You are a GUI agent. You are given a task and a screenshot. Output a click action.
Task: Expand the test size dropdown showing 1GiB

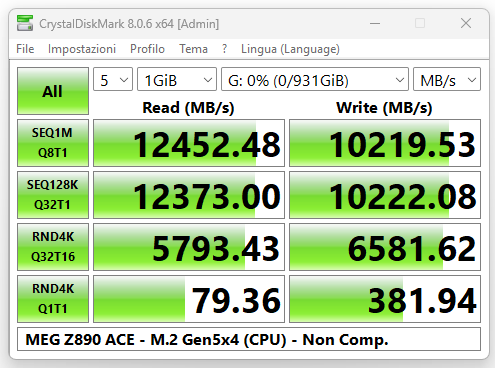click(x=177, y=79)
